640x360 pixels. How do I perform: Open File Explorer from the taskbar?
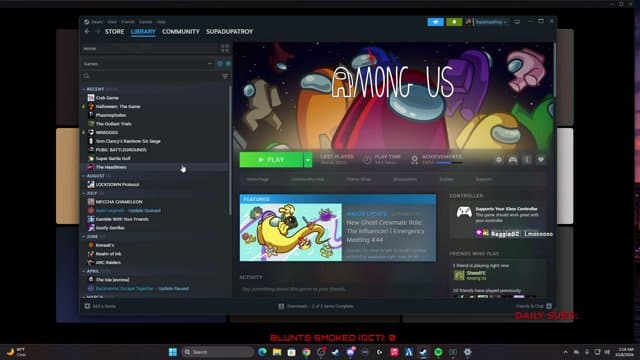click(277, 352)
